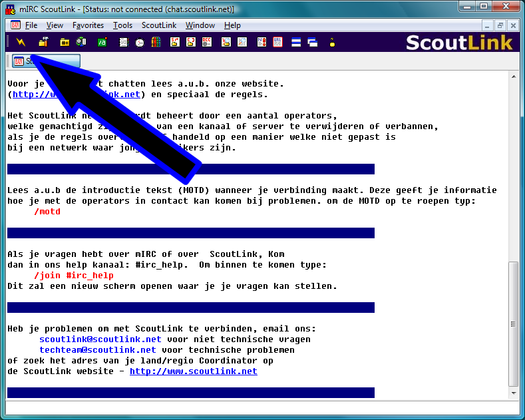Minimize the mIRC ScoutLink window

[467, 7]
